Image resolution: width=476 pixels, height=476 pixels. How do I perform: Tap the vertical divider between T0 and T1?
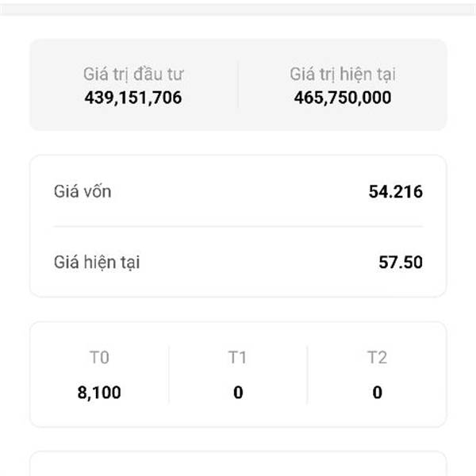[x=169, y=374]
